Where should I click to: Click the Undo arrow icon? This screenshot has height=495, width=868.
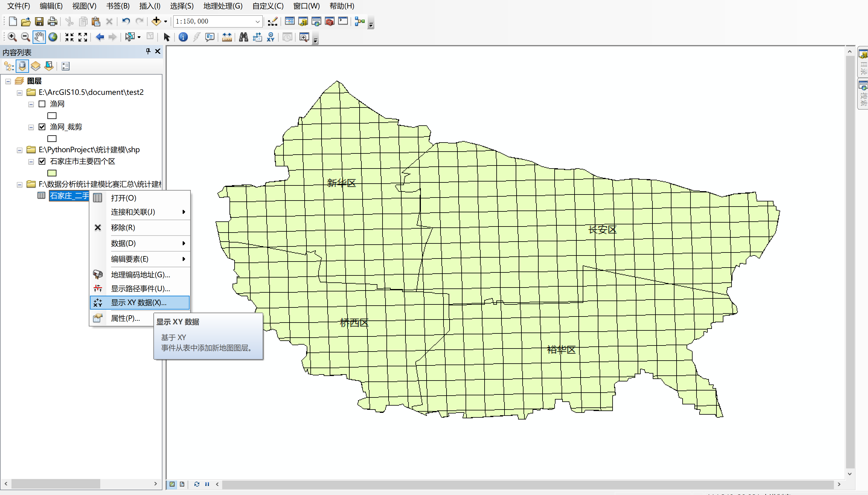pyautogui.click(x=126, y=21)
